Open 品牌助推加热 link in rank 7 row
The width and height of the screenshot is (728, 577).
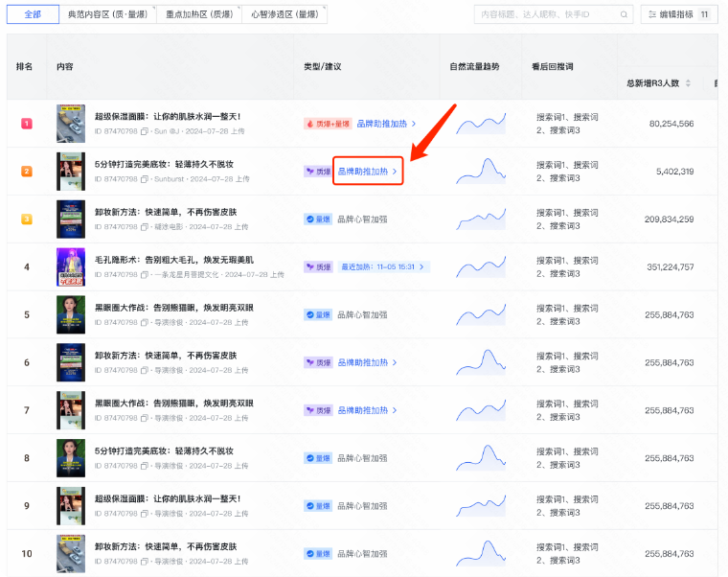tap(367, 410)
